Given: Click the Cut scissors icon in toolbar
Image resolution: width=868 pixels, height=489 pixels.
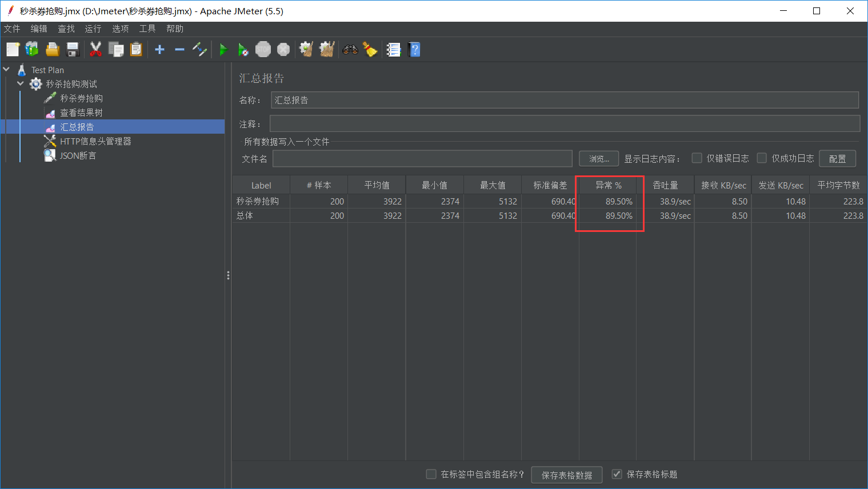Looking at the screenshot, I should 95,50.
